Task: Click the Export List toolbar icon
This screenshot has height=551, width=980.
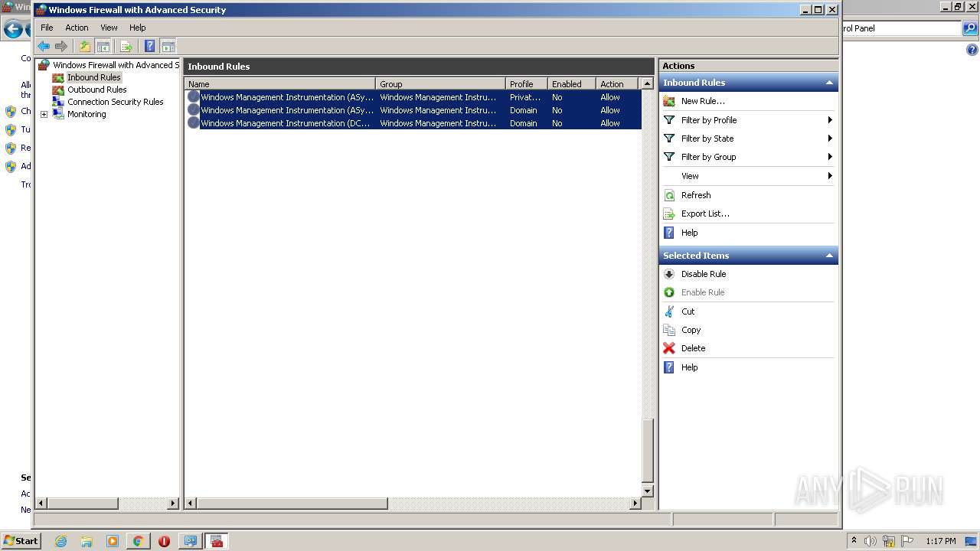Action: 126,46
